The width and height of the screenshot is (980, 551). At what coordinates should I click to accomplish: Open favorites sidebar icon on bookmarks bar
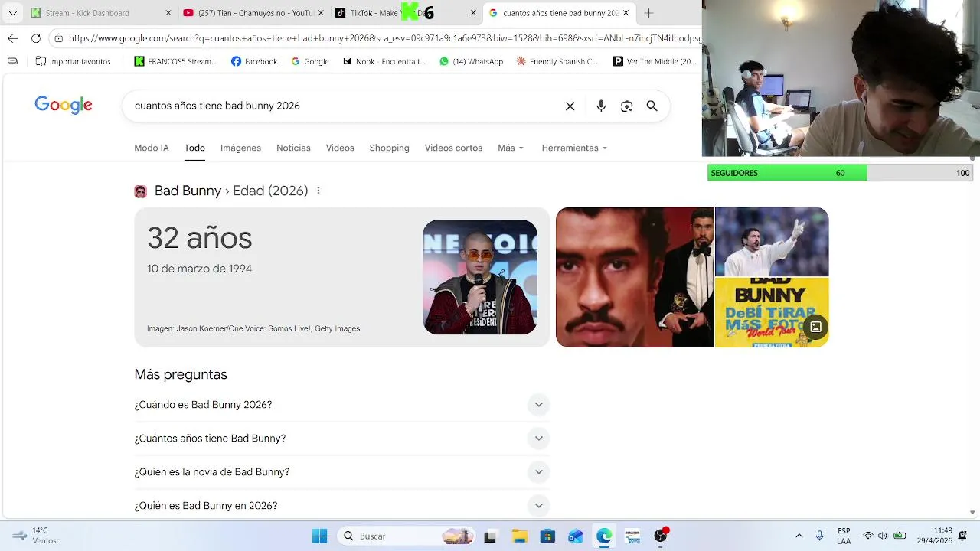coord(12,61)
